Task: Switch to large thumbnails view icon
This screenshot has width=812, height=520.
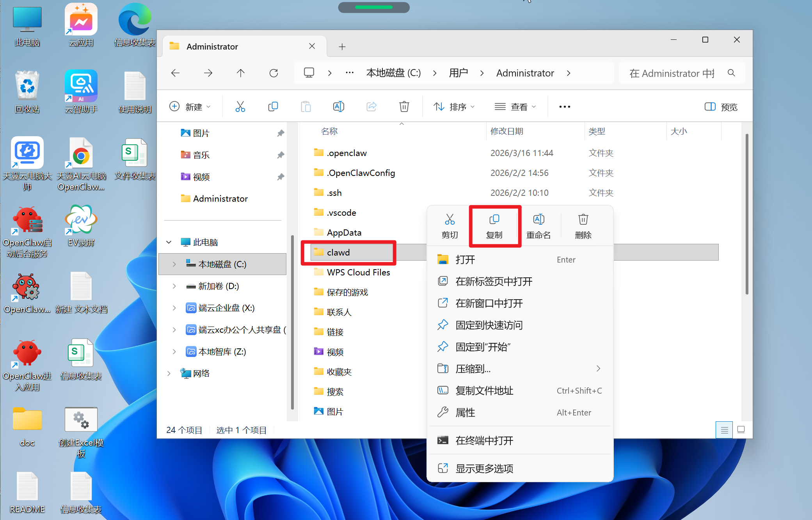Action: (x=741, y=430)
